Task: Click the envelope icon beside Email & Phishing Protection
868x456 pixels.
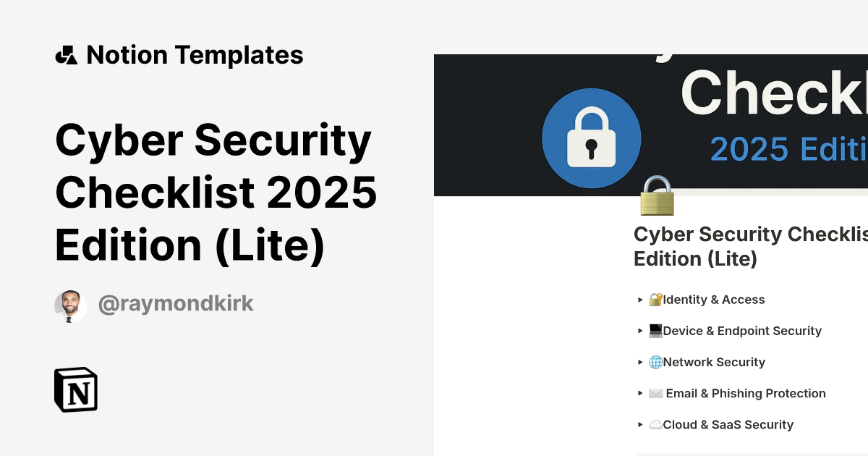Action: [655, 393]
